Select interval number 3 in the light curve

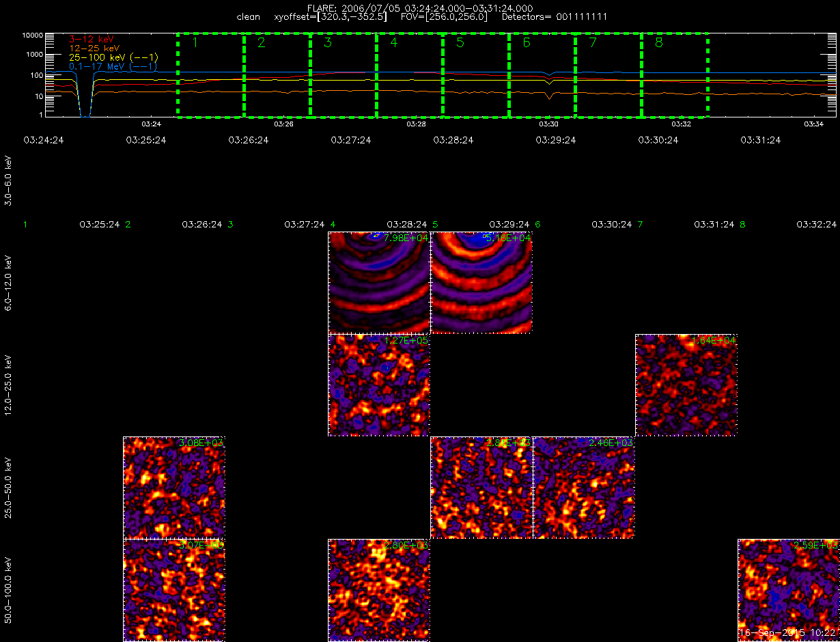click(327, 42)
